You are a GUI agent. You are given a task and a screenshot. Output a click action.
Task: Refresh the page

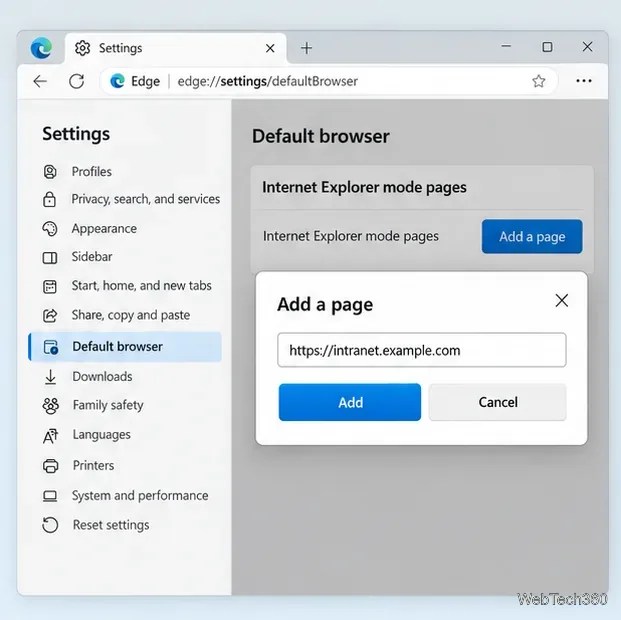click(x=76, y=81)
